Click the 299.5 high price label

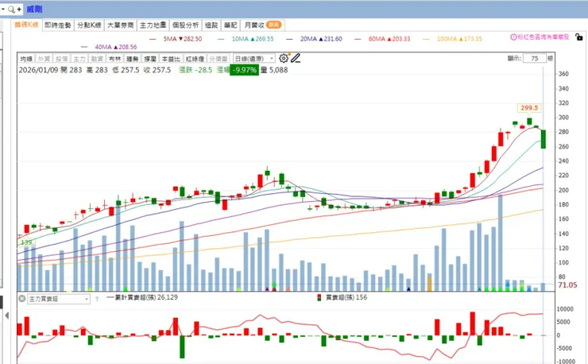click(x=529, y=108)
